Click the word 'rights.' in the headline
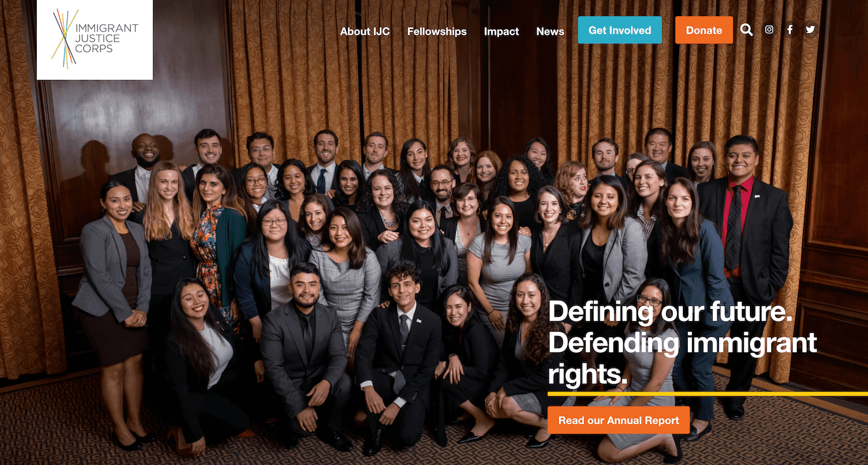The width and height of the screenshot is (868, 465). coord(588,375)
